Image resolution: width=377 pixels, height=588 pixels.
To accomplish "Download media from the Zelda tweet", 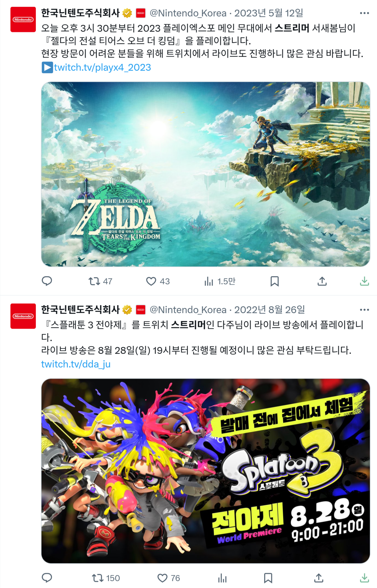I will click(365, 281).
